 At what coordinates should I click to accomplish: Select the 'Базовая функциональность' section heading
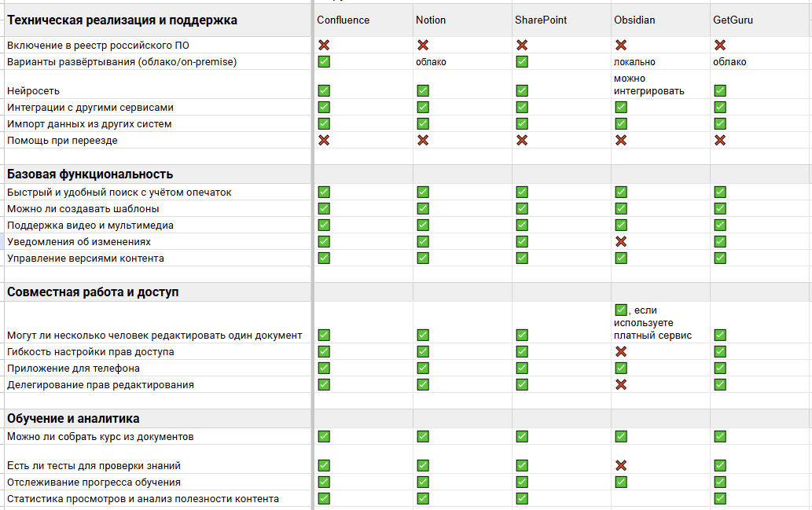coord(90,174)
